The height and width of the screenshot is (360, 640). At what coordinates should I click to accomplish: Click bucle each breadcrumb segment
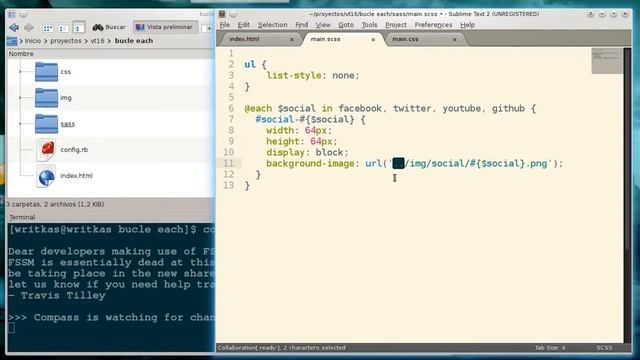pos(134,41)
